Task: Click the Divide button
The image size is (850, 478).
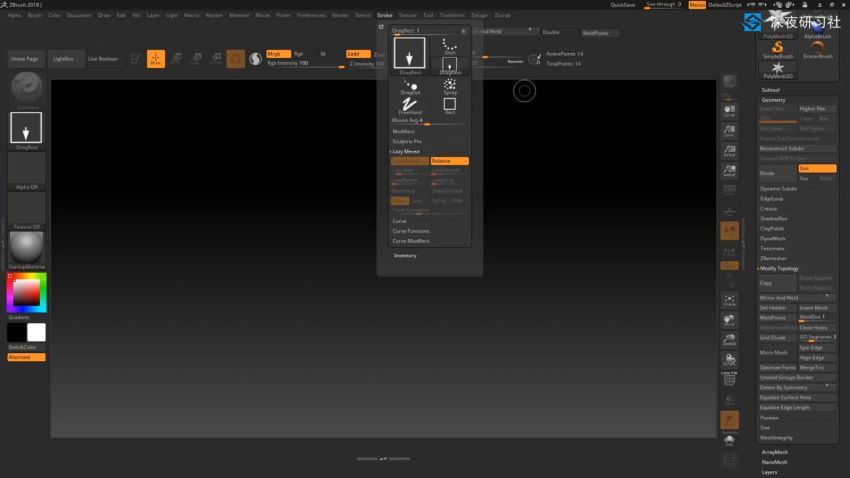Action: click(777, 173)
